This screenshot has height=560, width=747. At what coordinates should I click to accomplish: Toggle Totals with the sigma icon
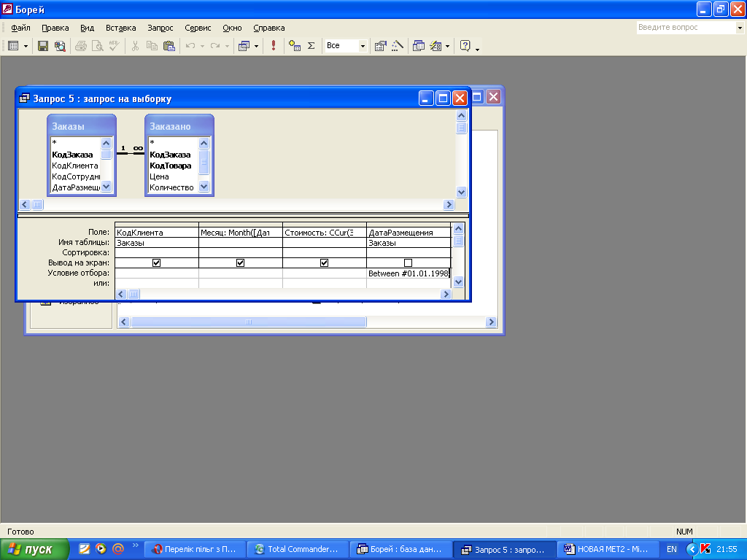(x=311, y=46)
